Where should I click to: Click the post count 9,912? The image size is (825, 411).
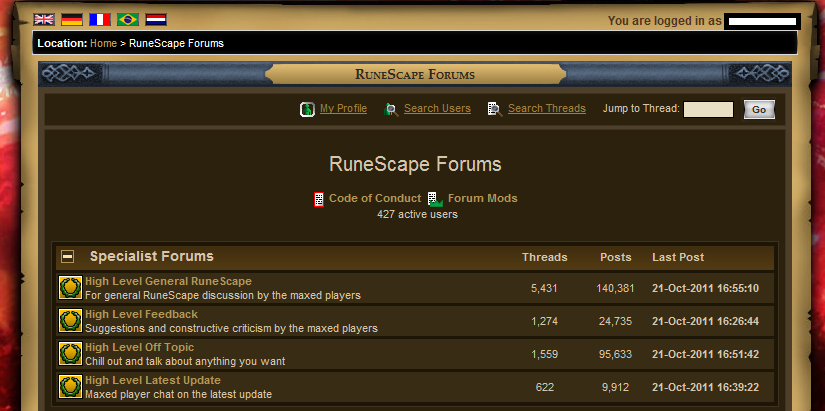(615, 388)
